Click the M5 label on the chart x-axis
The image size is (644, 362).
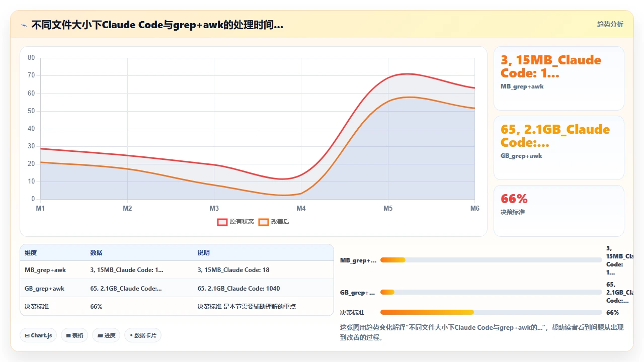388,208
